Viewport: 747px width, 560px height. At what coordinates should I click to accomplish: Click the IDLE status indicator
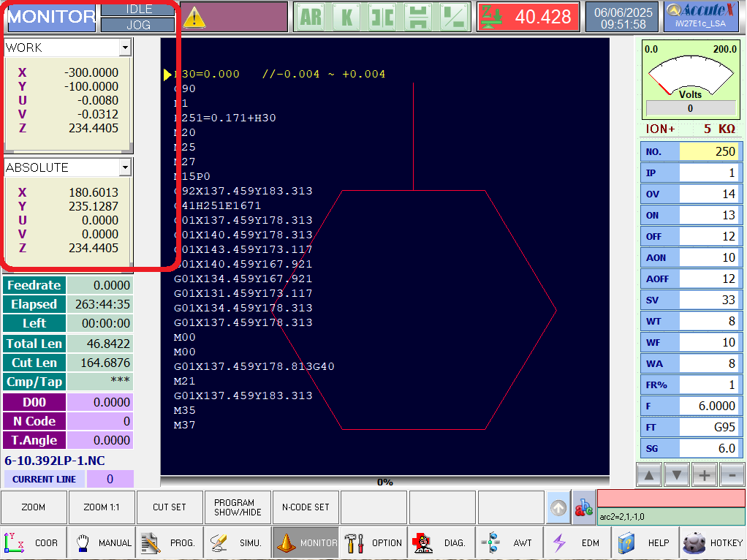click(x=139, y=9)
